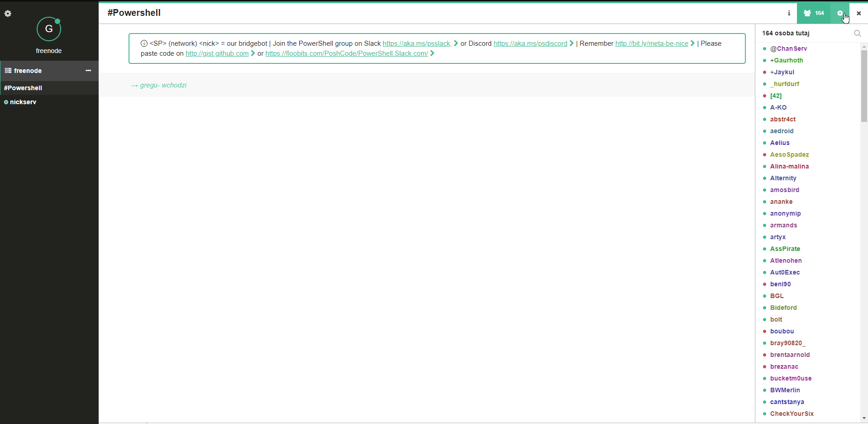Select user ananke in the nicklist
This screenshot has width=868, height=424.
(x=782, y=202)
